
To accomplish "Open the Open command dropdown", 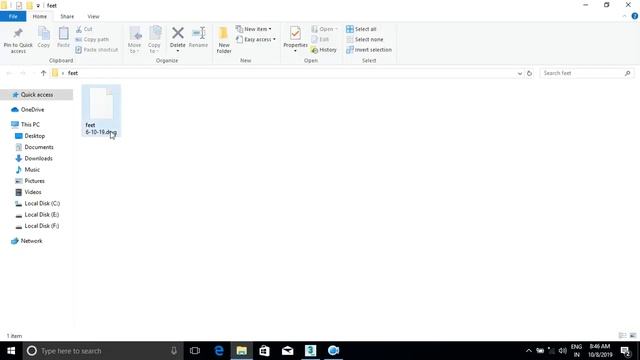I will click(324, 29).
